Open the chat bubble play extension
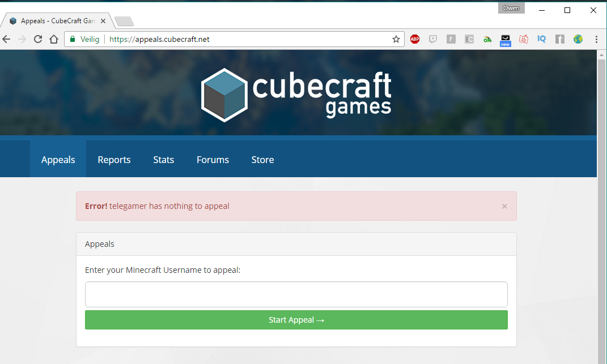This screenshot has width=607, height=364. point(433,39)
